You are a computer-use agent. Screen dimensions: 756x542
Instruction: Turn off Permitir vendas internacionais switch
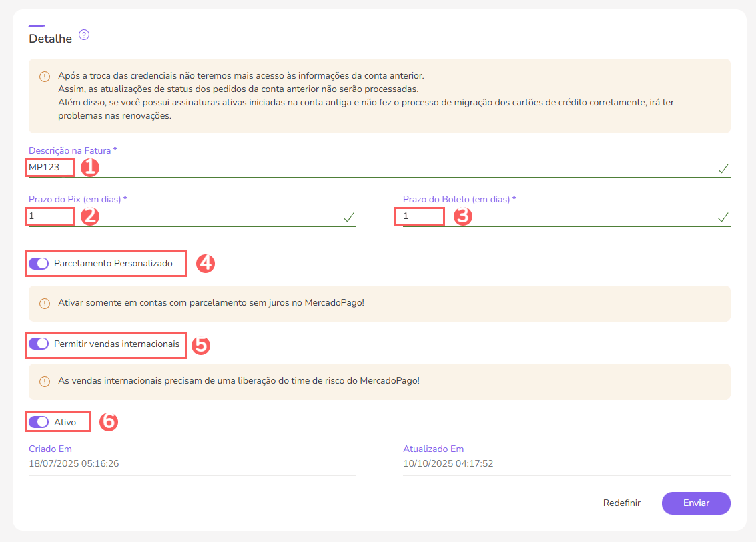39,344
